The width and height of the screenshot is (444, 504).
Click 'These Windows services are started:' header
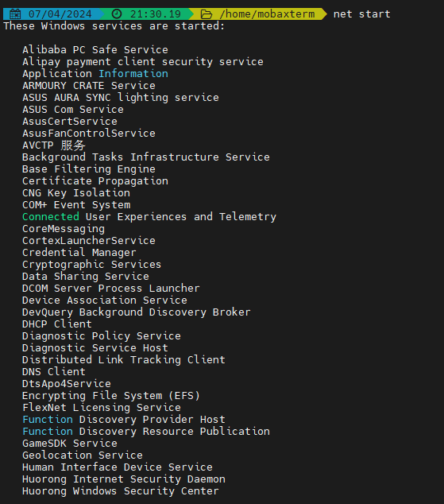[114, 26]
